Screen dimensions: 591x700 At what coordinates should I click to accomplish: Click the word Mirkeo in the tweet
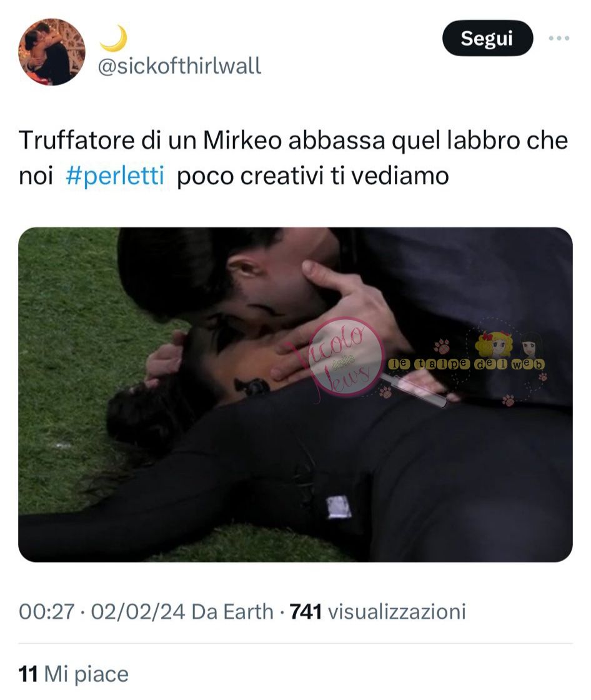[x=242, y=140]
